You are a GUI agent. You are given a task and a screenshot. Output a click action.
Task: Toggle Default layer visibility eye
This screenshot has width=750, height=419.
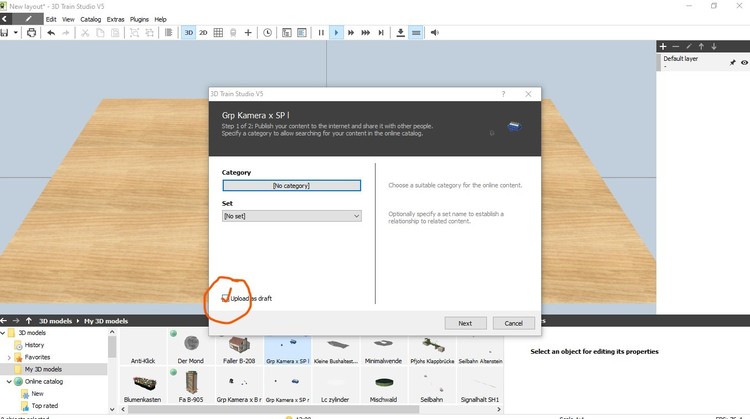[744, 62]
